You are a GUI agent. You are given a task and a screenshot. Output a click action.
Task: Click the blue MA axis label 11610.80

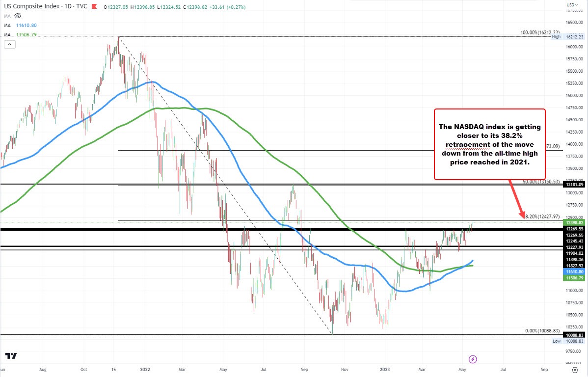click(x=574, y=271)
